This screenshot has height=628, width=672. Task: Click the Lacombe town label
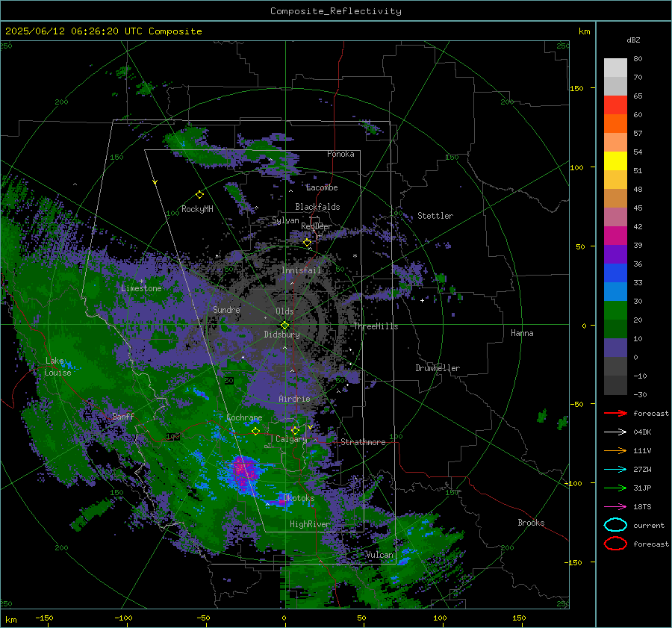pos(322,187)
